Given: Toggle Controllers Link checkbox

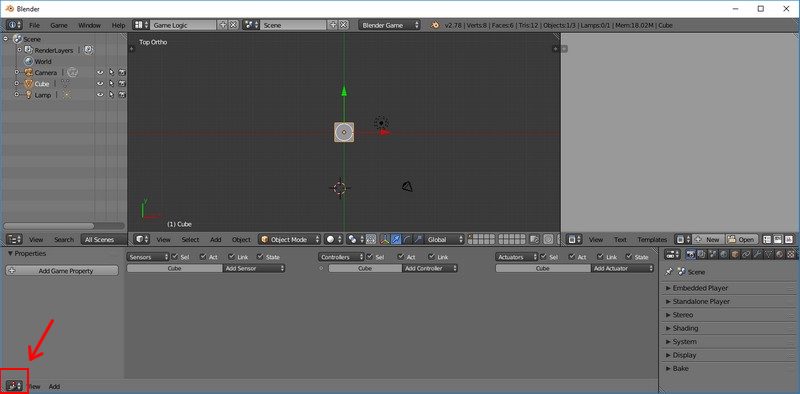Looking at the screenshot, I should point(432,257).
